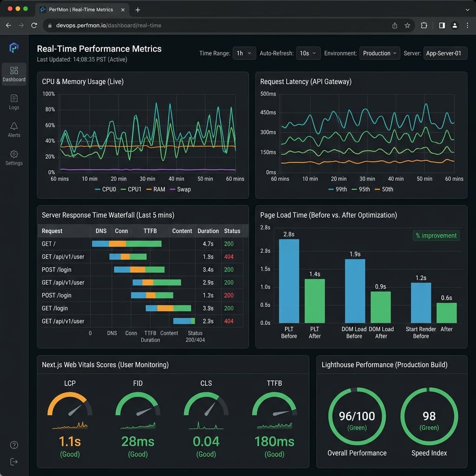Toggle the Swap legend entry

[x=180, y=189]
